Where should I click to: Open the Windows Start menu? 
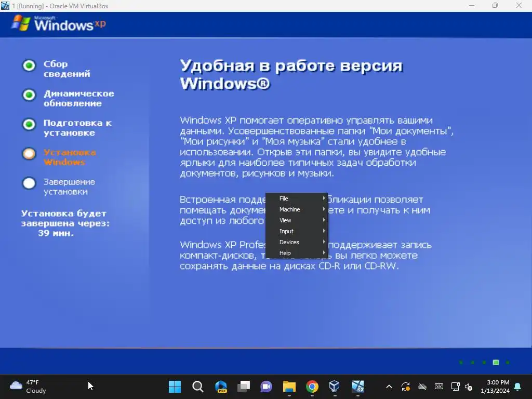click(x=175, y=387)
